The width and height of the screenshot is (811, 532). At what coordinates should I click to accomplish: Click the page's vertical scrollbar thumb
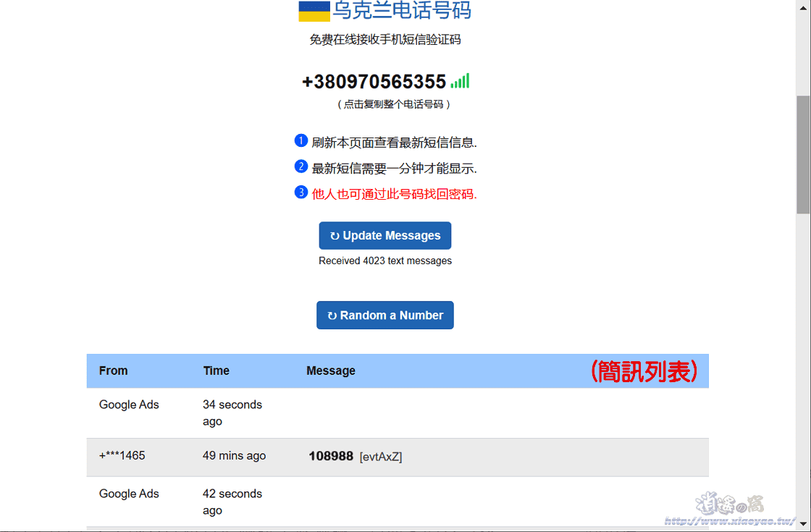tap(803, 154)
